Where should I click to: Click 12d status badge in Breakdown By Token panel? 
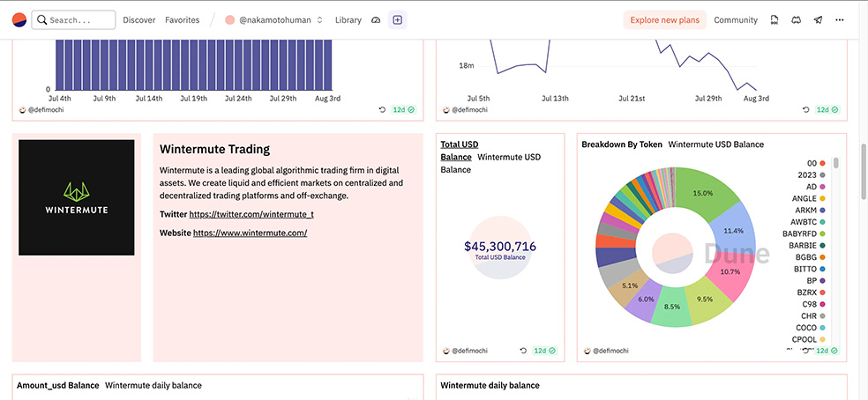coord(827,350)
